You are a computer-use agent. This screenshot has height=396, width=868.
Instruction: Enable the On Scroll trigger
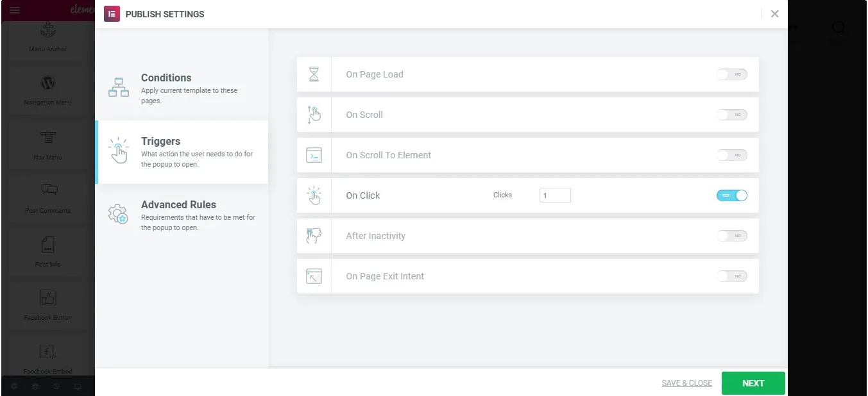732,115
